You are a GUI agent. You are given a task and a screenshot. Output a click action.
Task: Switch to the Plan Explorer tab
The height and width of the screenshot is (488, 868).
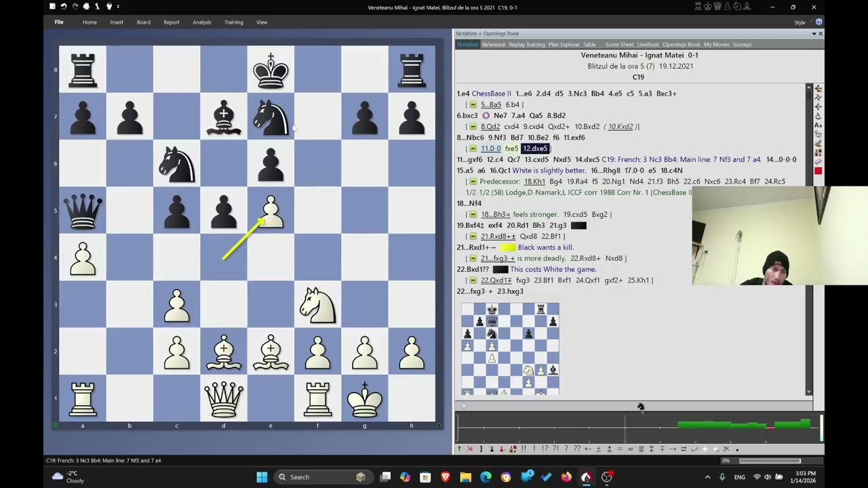[x=564, y=45]
